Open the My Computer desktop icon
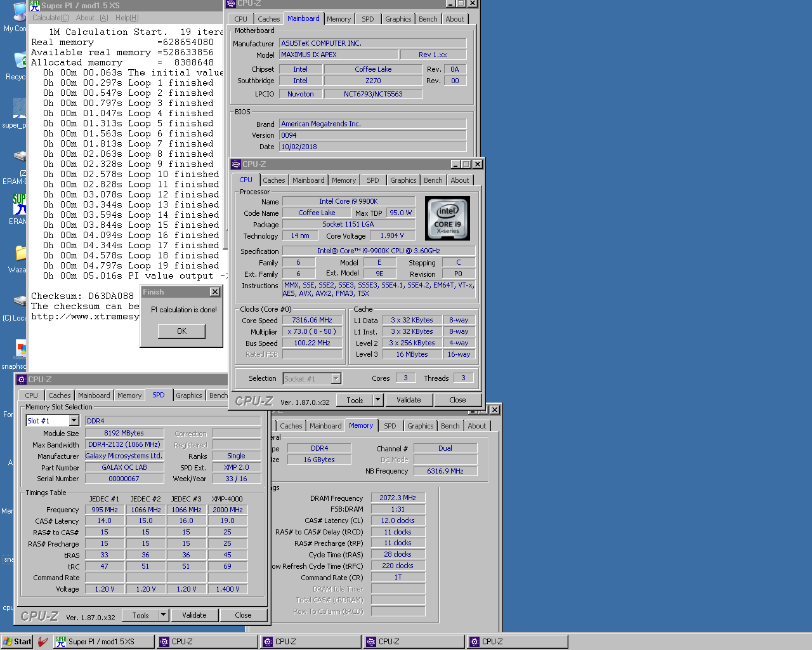Image resolution: width=812 pixels, height=650 pixels. tap(15, 17)
